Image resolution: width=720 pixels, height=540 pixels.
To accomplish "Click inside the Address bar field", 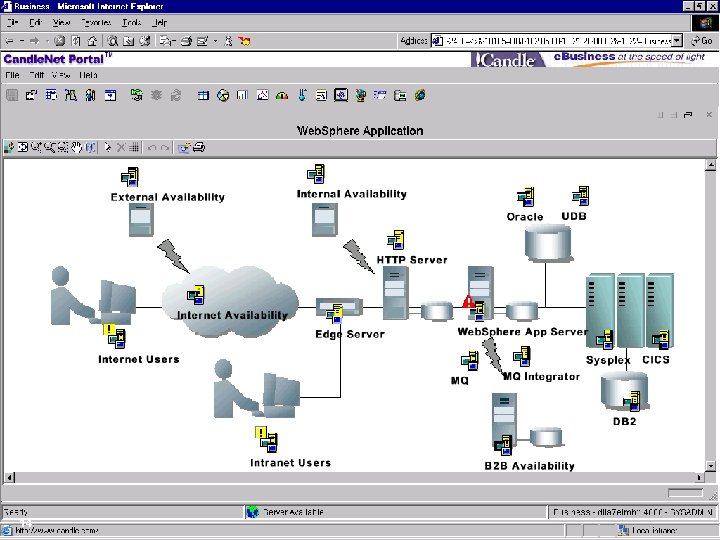I will click(557, 41).
